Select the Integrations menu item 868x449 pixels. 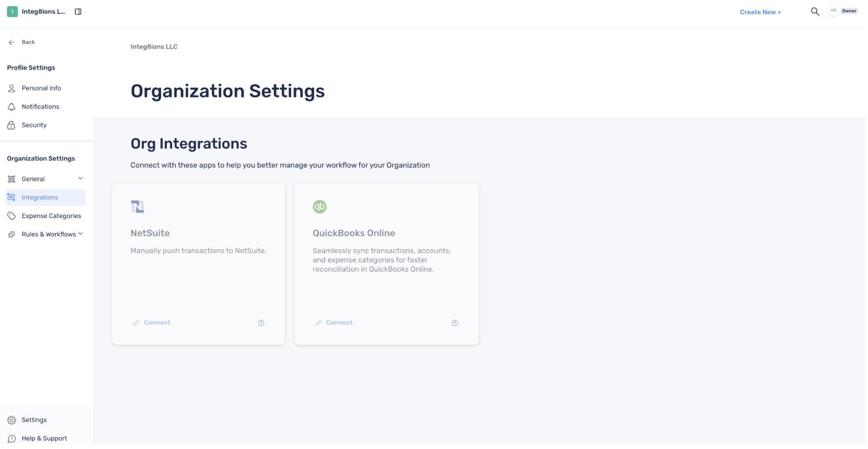click(45, 197)
